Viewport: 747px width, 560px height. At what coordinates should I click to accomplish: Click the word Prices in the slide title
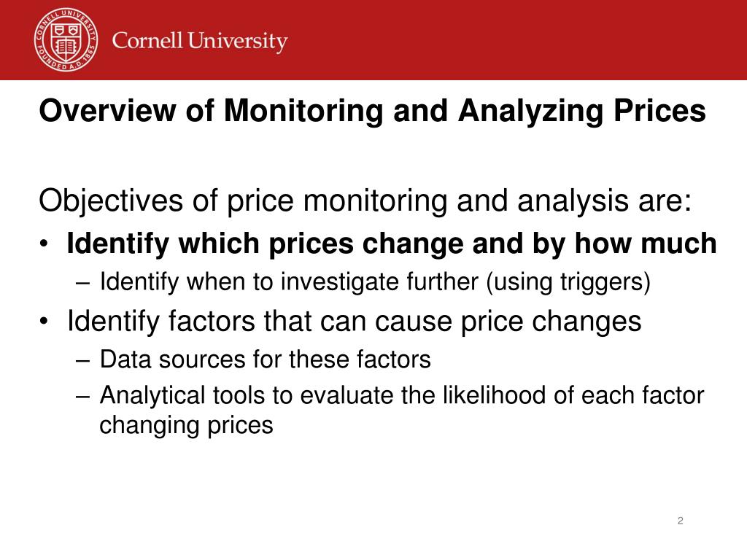click(x=659, y=111)
